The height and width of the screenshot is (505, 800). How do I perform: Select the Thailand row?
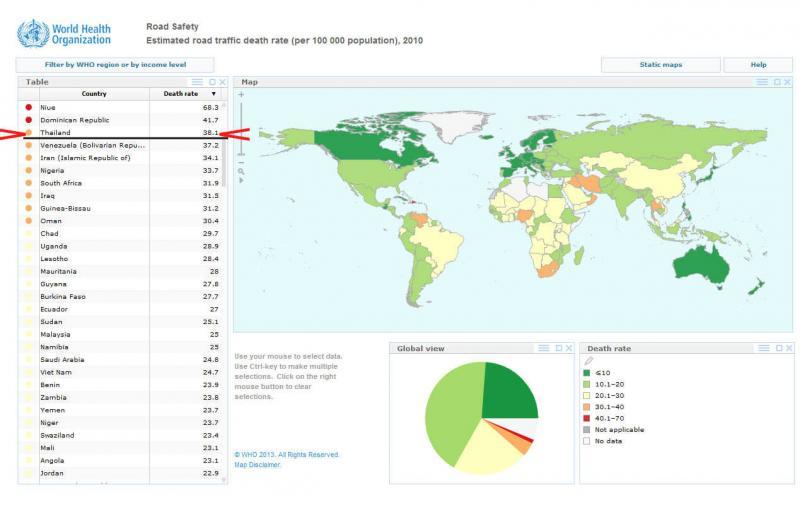point(122,133)
